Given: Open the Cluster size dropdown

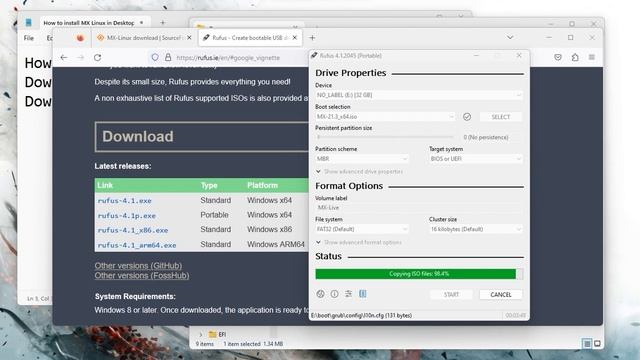Looking at the screenshot, I should pos(476,229).
